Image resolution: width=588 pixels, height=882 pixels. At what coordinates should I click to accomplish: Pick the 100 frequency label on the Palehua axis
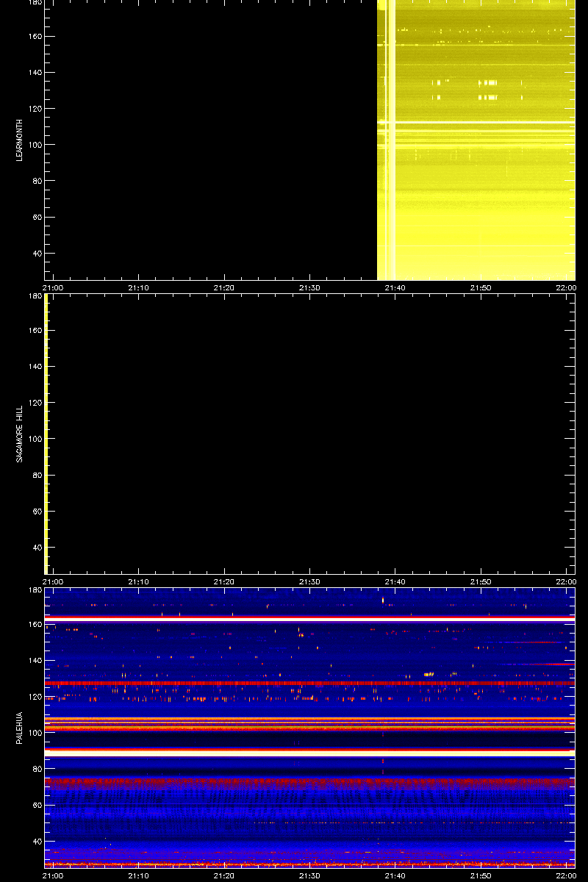point(34,733)
